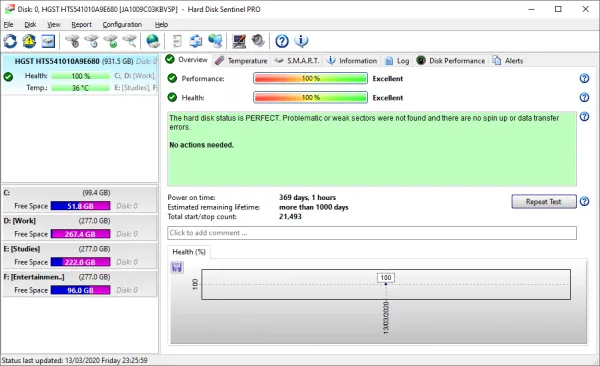The height and width of the screenshot is (366, 600).
Task: Open the Configuration menu
Action: [x=122, y=25]
